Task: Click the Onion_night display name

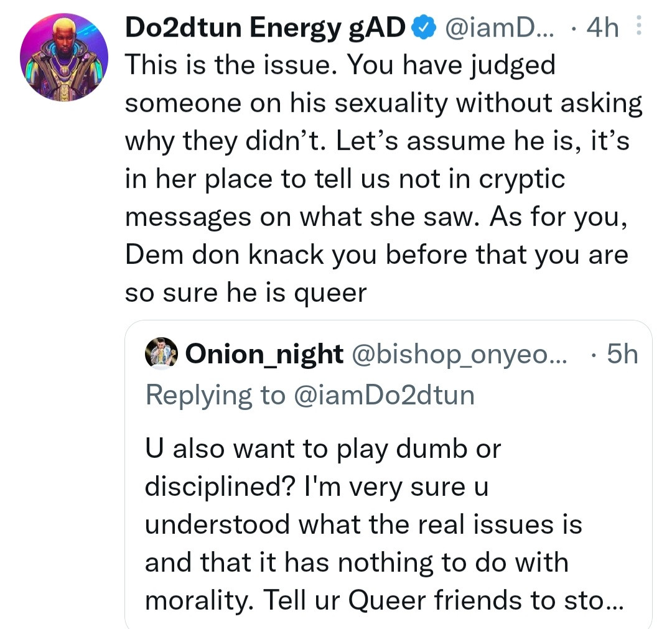Action: point(264,355)
